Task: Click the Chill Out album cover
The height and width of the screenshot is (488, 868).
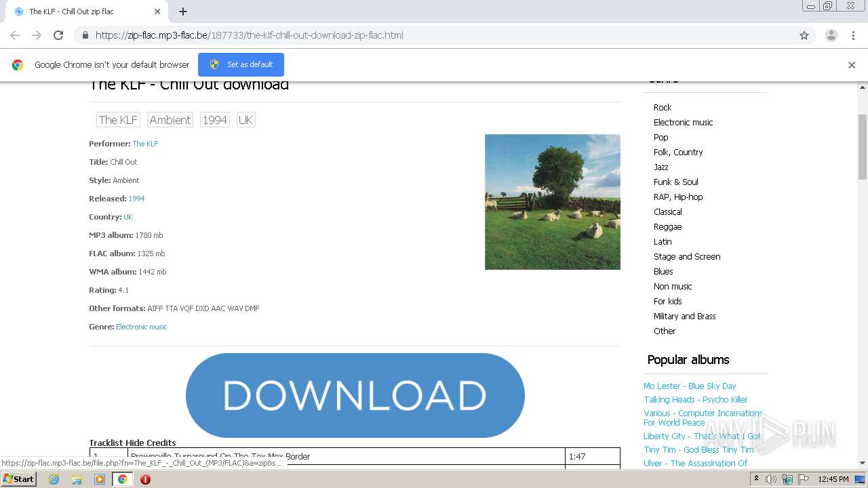Action: tap(553, 202)
